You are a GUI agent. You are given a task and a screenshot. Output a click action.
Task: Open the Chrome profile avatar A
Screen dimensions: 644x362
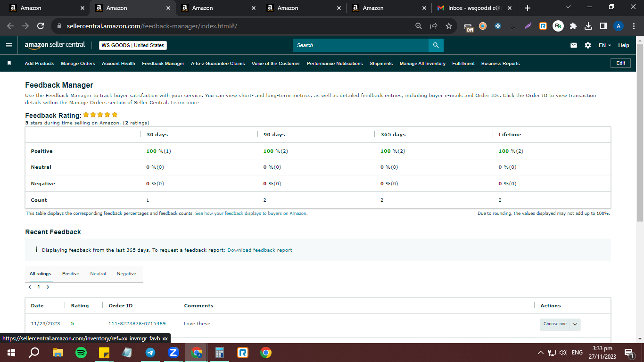coord(619,26)
